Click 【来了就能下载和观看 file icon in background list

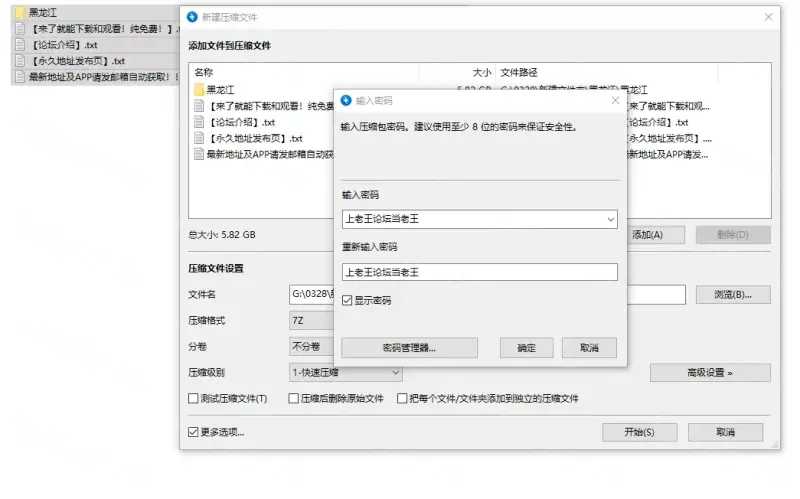(x=19, y=29)
